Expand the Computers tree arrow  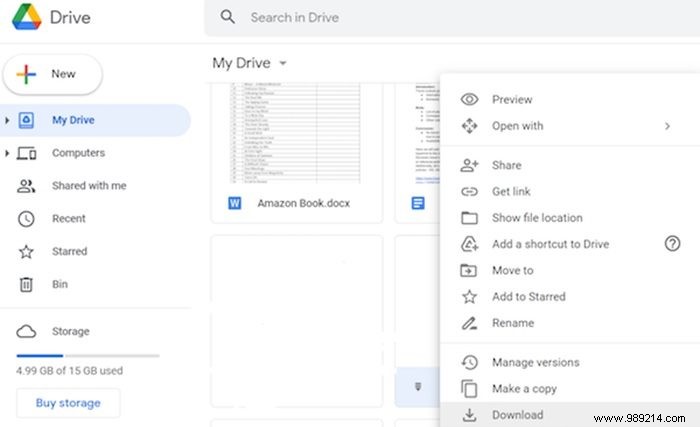tap(7, 153)
